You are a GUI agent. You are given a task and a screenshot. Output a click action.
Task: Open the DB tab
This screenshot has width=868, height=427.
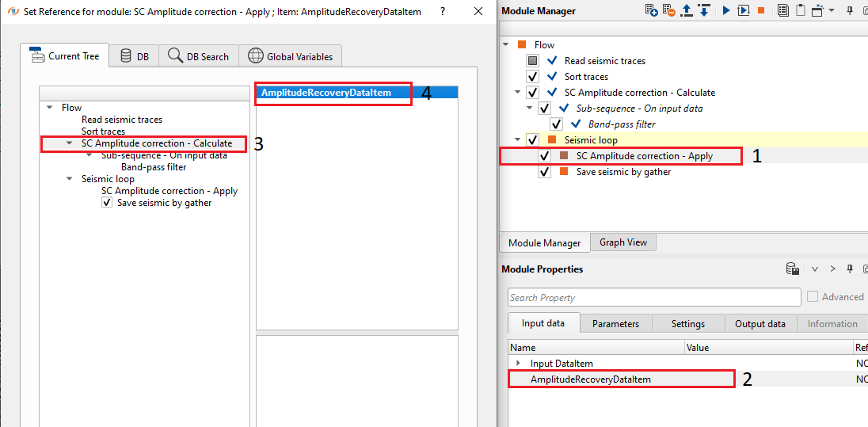pyautogui.click(x=134, y=56)
